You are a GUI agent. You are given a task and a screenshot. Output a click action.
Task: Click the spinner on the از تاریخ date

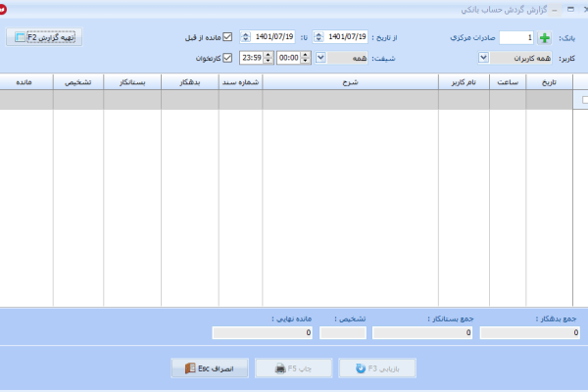coord(318,37)
